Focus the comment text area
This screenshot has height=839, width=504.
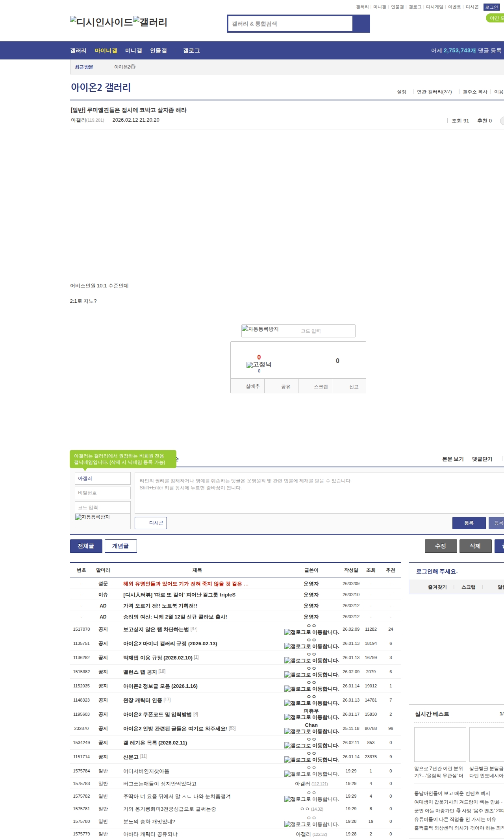pyautogui.click(x=319, y=493)
